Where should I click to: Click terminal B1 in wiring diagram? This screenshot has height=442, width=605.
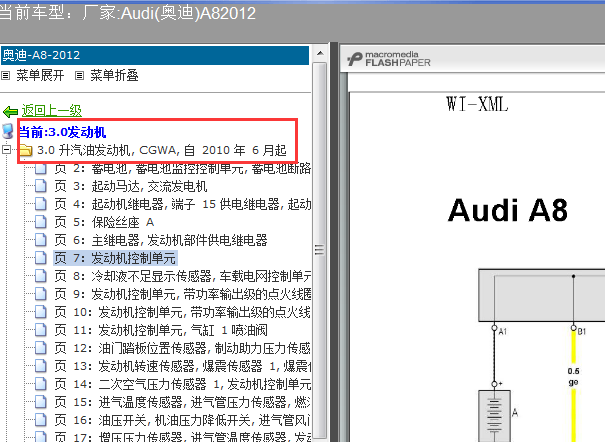pyautogui.click(x=573, y=328)
